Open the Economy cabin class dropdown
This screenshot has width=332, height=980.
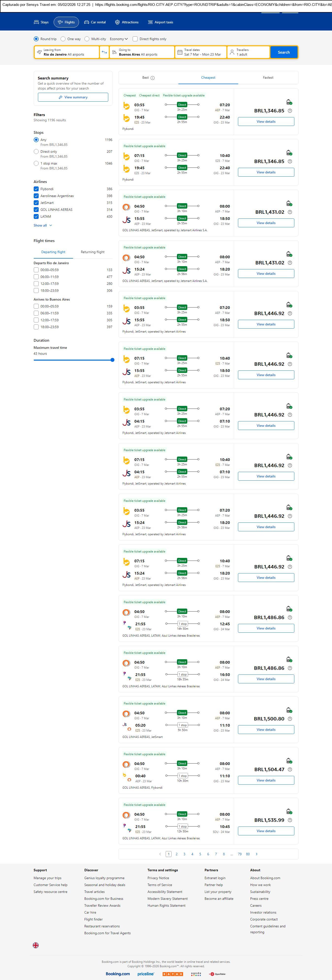point(119,39)
